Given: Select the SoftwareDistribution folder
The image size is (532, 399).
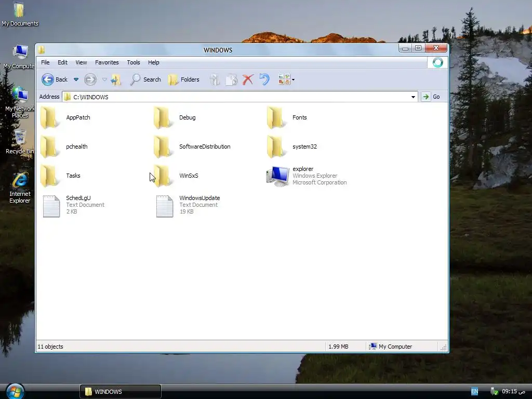Looking at the screenshot, I should coord(192,147).
